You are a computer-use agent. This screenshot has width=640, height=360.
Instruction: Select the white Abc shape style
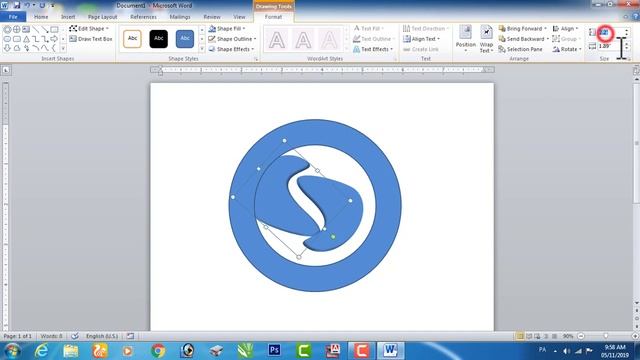pyautogui.click(x=132, y=39)
